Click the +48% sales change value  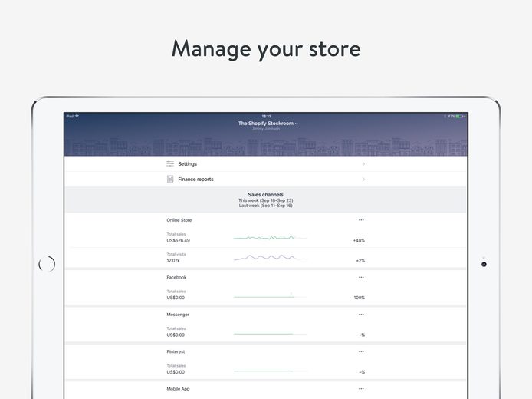coord(359,240)
